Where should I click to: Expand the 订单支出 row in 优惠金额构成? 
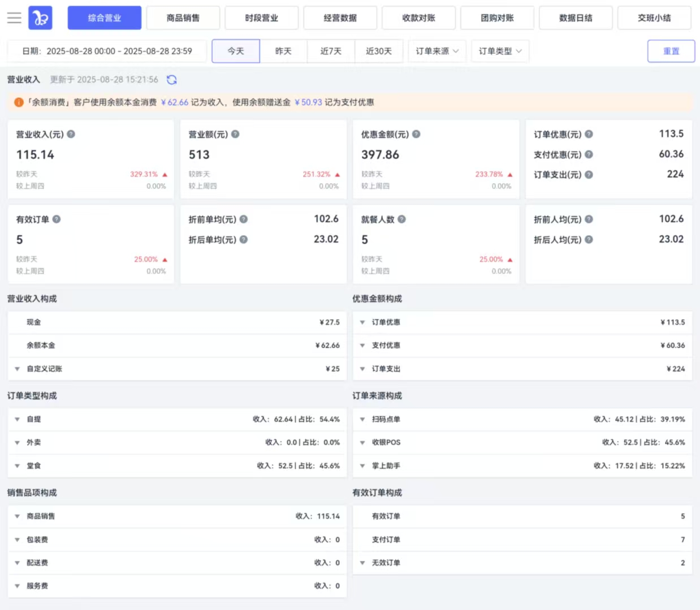522,369
